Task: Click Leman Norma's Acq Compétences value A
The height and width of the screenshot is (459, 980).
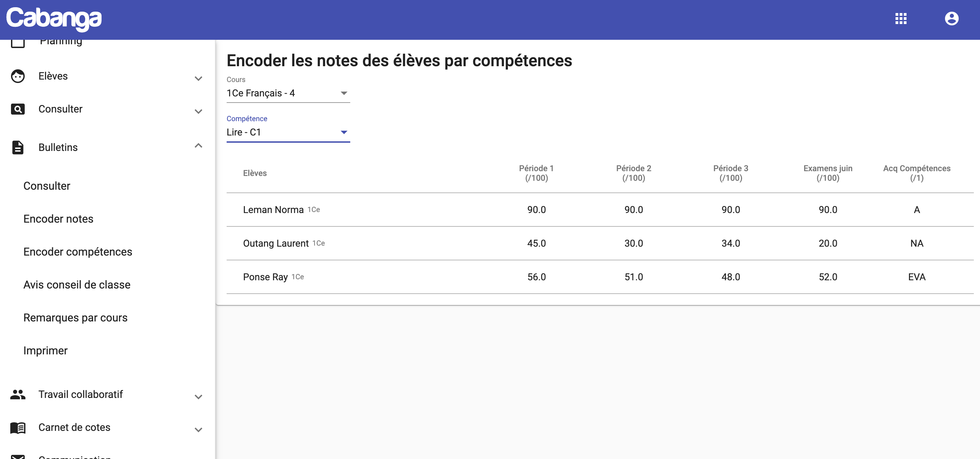Action: pyautogui.click(x=917, y=210)
